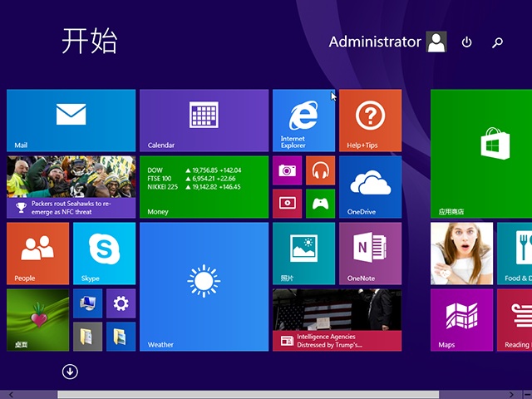Open the Reading List tile
The width and height of the screenshot is (532, 399).
[x=515, y=320]
